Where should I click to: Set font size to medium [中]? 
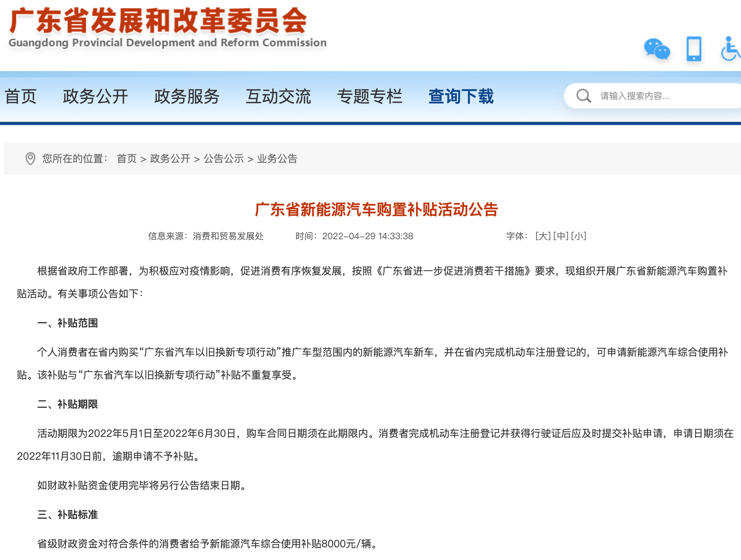561,236
